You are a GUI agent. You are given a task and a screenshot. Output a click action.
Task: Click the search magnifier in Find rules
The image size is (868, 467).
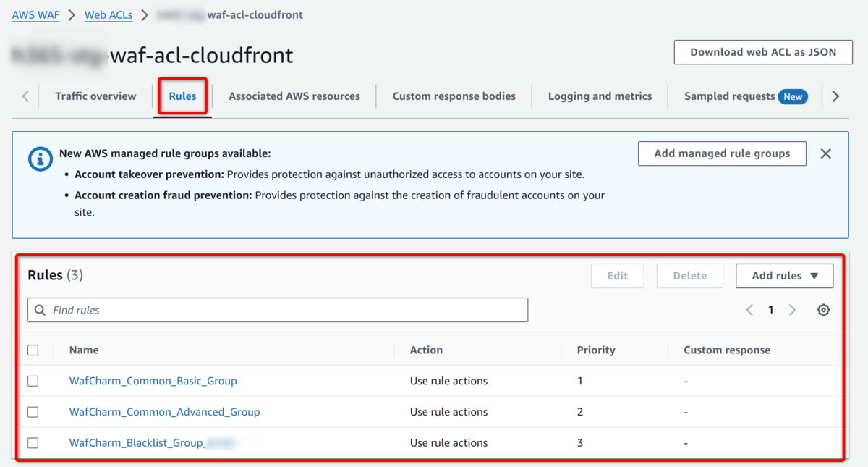pyautogui.click(x=41, y=310)
